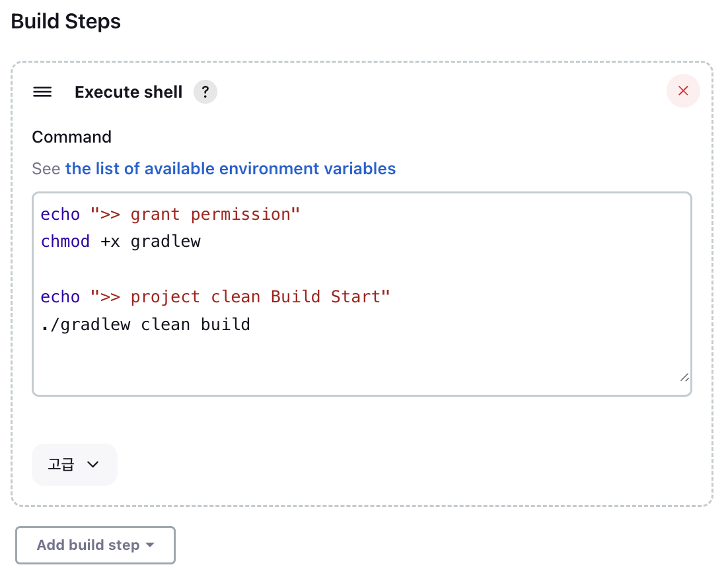Expand the 고급 advanced options

pos(74,465)
